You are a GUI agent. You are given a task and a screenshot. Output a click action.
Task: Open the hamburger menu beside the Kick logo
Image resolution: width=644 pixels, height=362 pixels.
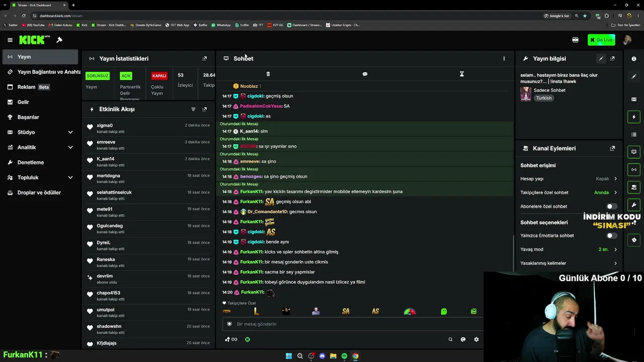(x=10, y=40)
